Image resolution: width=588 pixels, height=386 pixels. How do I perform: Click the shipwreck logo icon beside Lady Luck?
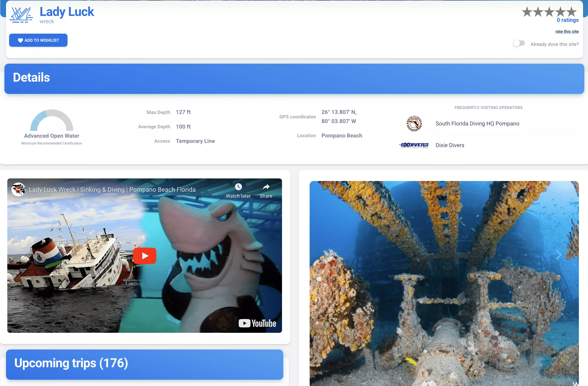tap(21, 15)
